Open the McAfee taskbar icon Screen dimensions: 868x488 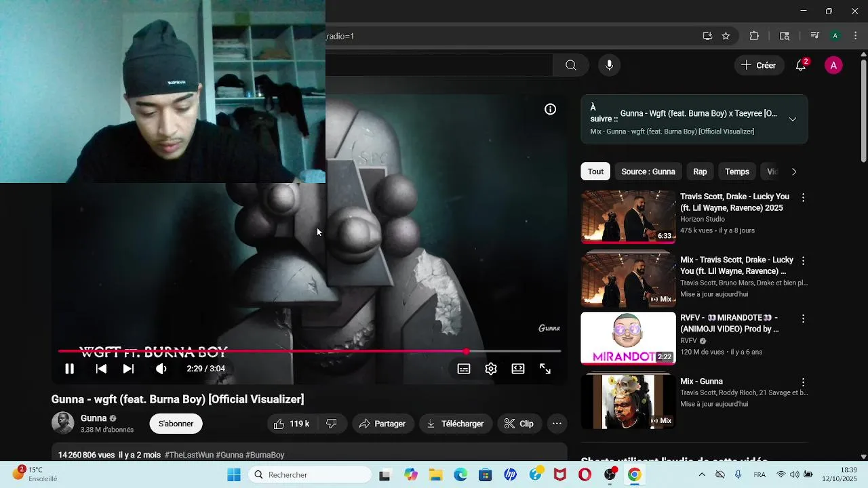[x=559, y=474]
